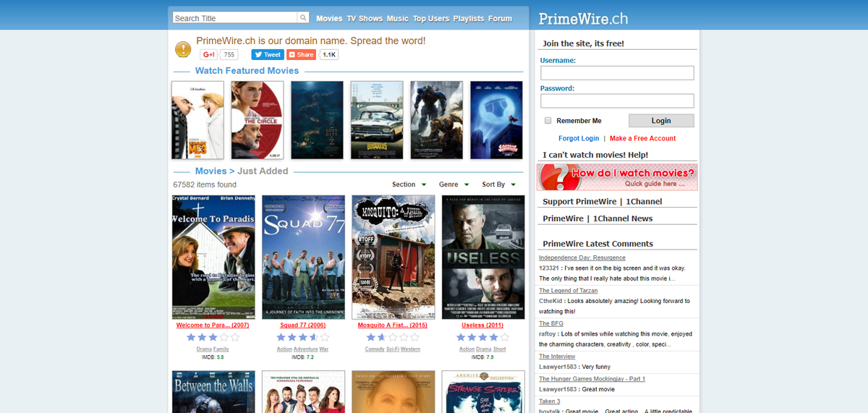868x413 pixels.
Task: Click the orange Share button
Action: (x=301, y=54)
